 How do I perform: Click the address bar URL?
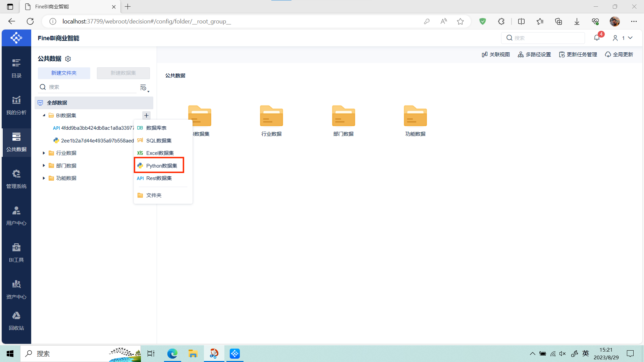(x=147, y=21)
